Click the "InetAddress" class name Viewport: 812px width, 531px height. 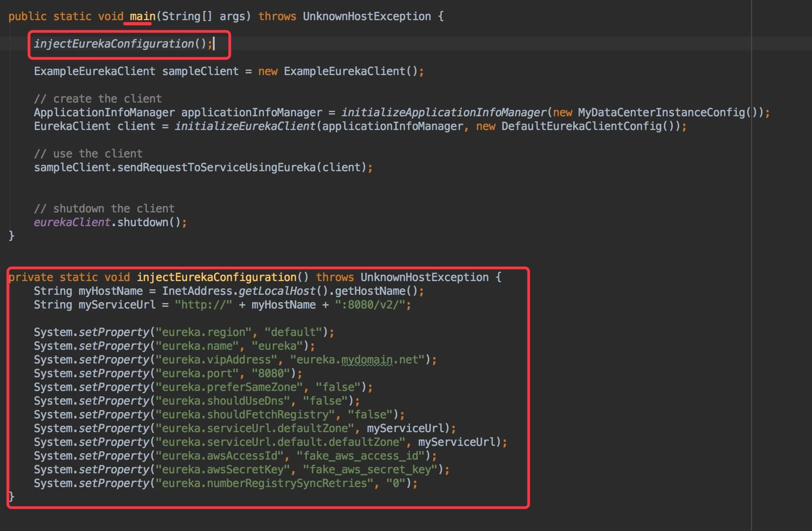[x=197, y=291]
